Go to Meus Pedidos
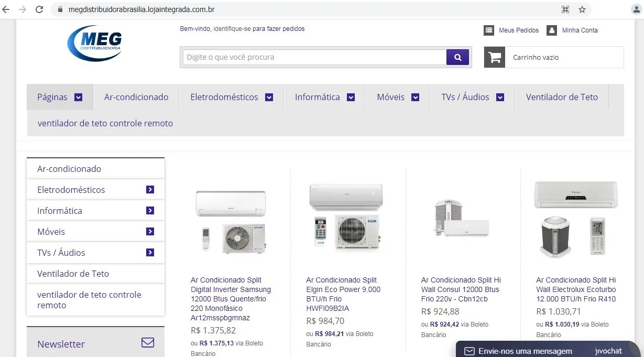 click(x=519, y=30)
